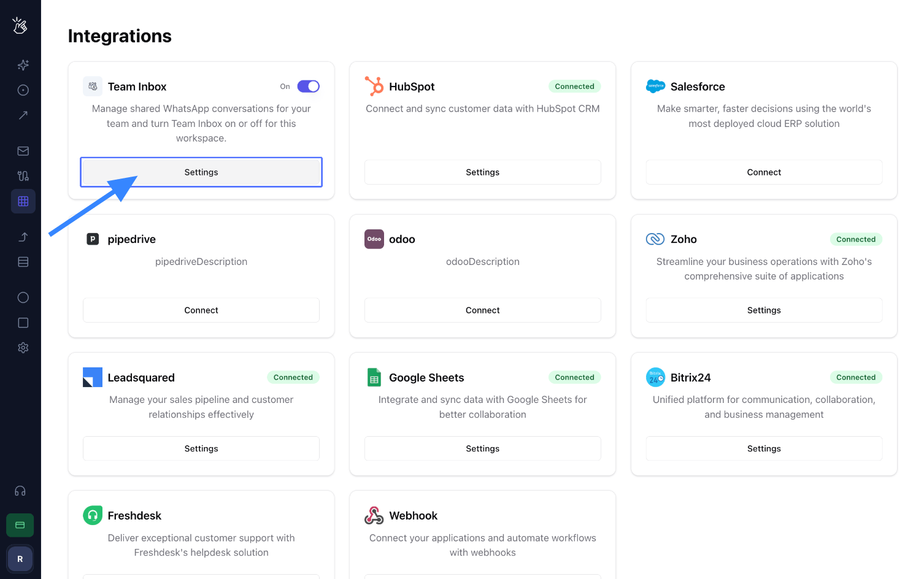Click the Freshdesk headset logo
Viewport: 924px width, 579px height.
coord(93,515)
